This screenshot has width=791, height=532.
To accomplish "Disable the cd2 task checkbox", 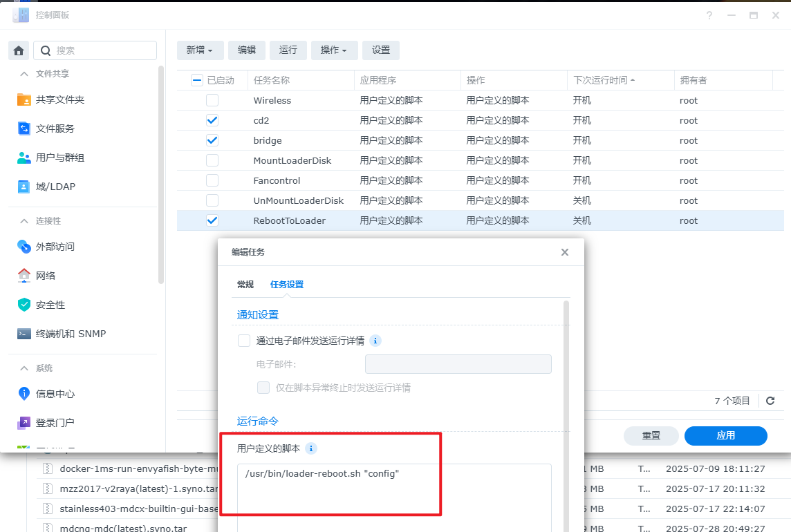I will click(212, 120).
